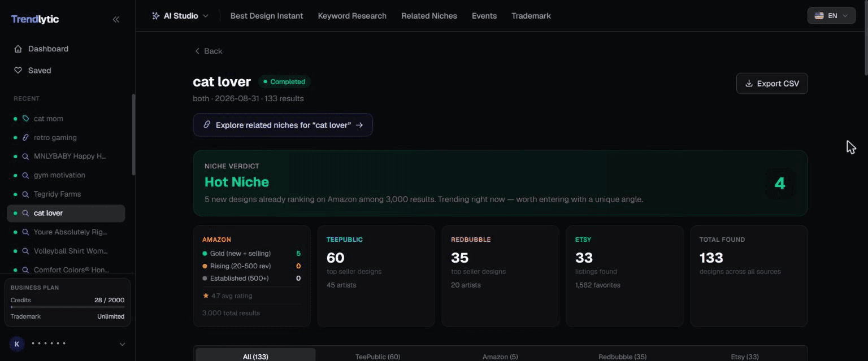Click the Export CSV button
This screenshot has height=361, width=868.
[772, 84]
